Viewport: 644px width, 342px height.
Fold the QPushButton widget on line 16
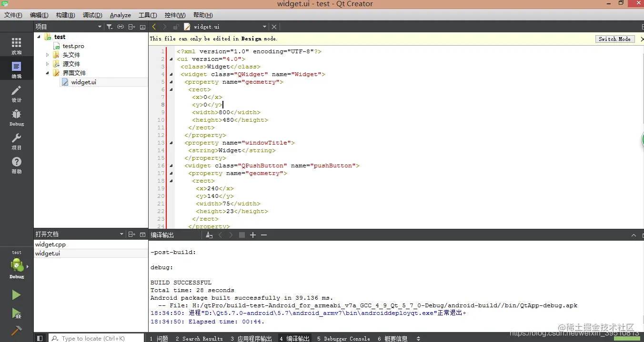171,166
